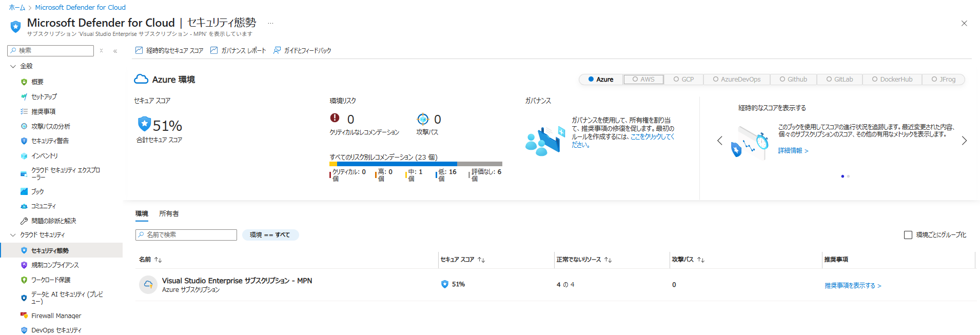Image resolution: width=980 pixels, height=335 pixels.
Task: Collapse the クラウド セキュリティ sidebar section
Action: (13, 235)
